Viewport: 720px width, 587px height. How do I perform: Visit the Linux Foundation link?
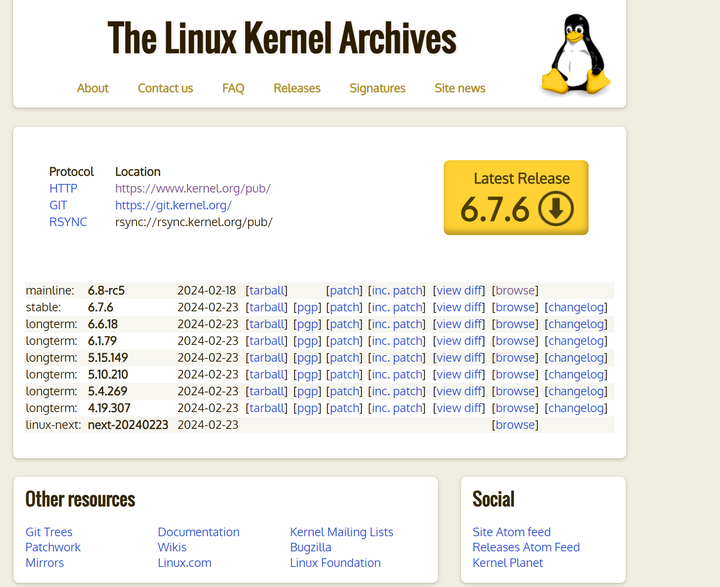pos(335,563)
